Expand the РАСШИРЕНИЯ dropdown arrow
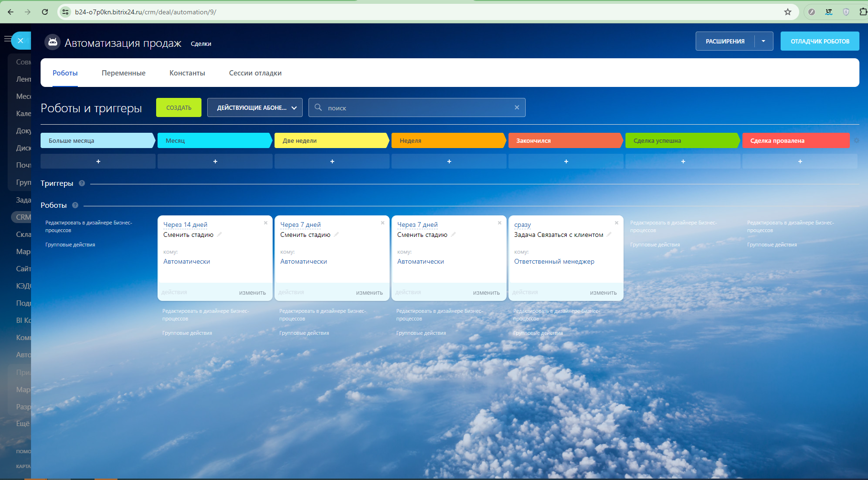868x480 pixels. [763, 41]
